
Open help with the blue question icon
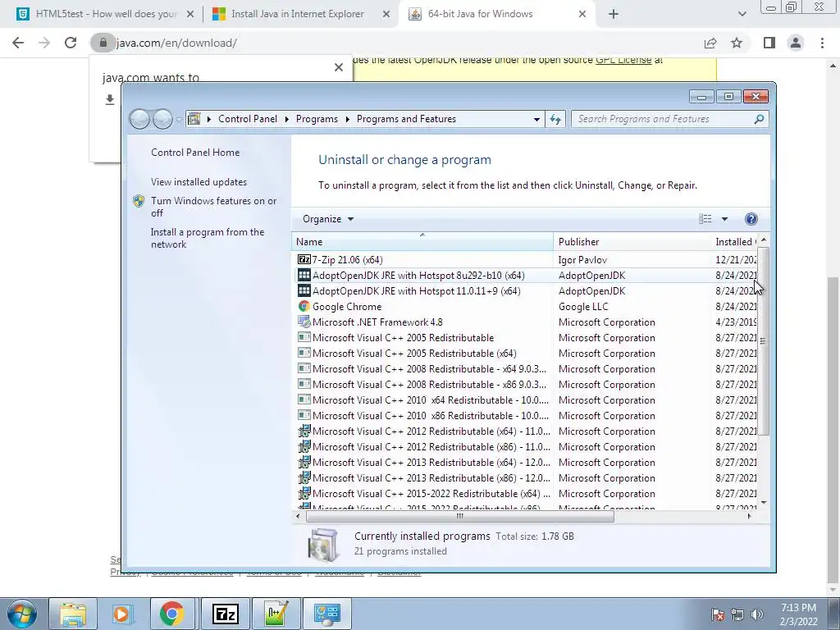click(x=751, y=218)
